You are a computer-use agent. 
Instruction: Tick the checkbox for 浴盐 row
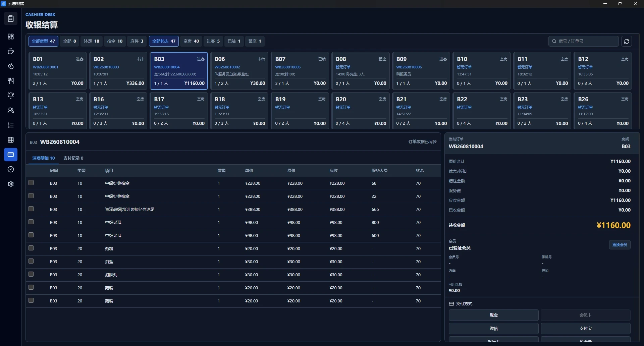pyautogui.click(x=31, y=261)
